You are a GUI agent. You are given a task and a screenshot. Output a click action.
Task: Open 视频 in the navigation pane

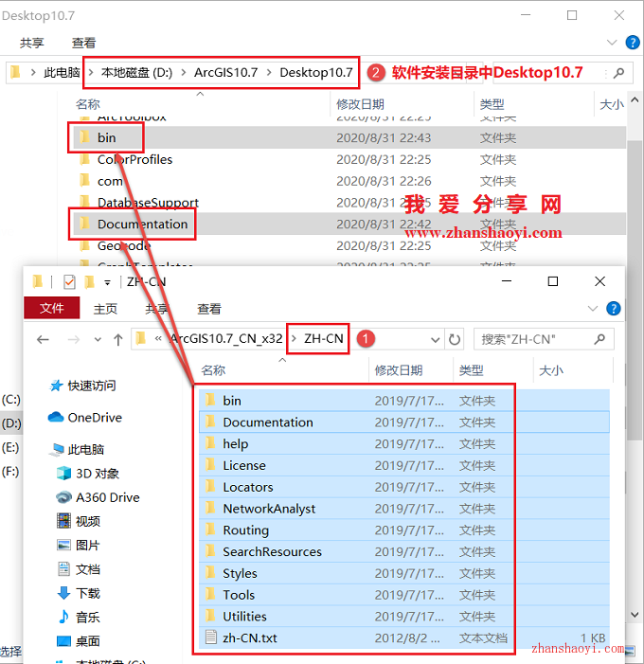79,521
